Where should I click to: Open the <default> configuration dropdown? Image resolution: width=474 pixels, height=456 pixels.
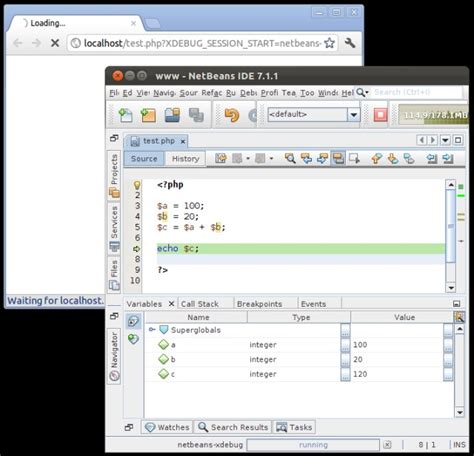point(354,115)
